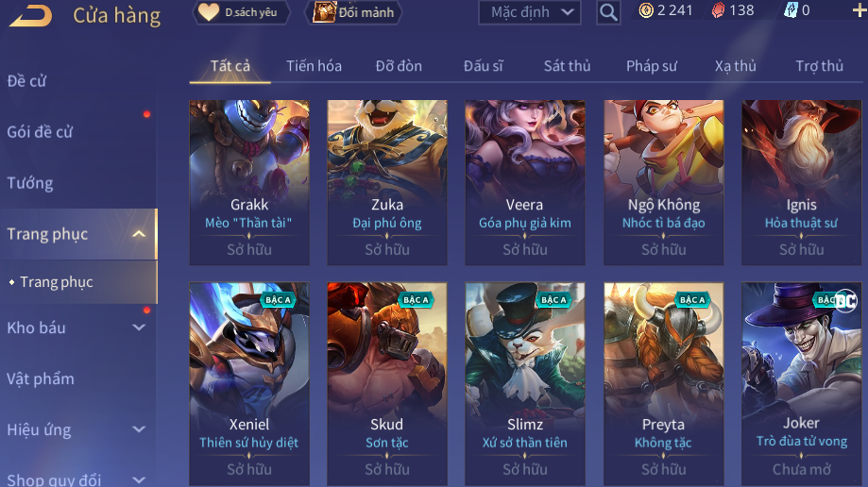The height and width of the screenshot is (487, 868).
Task: Click the red gem currency icon
Action: point(718,10)
